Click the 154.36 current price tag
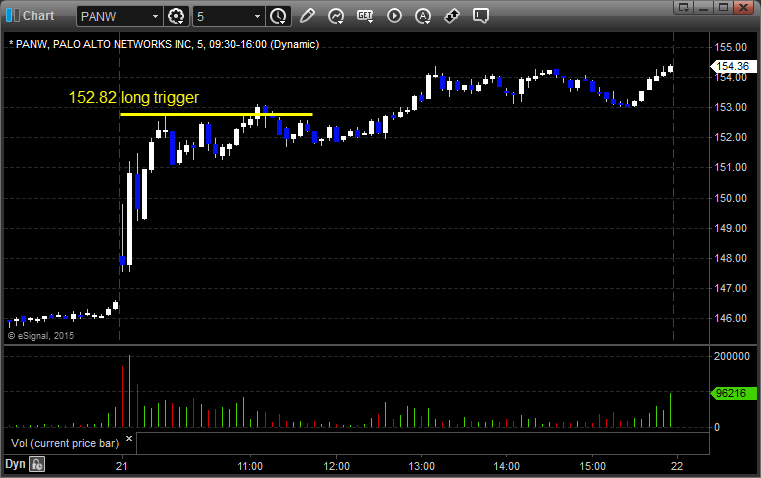The width and height of the screenshot is (761, 478). tap(733, 66)
